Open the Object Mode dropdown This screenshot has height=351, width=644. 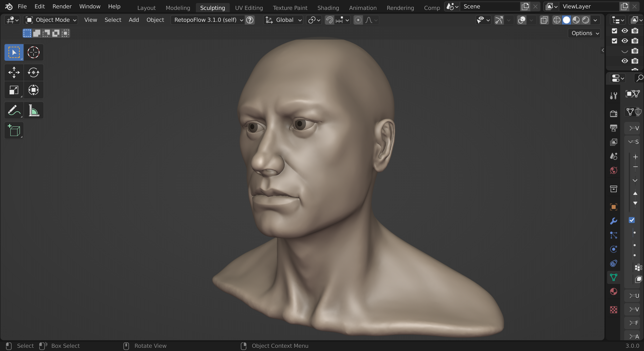pyautogui.click(x=51, y=20)
